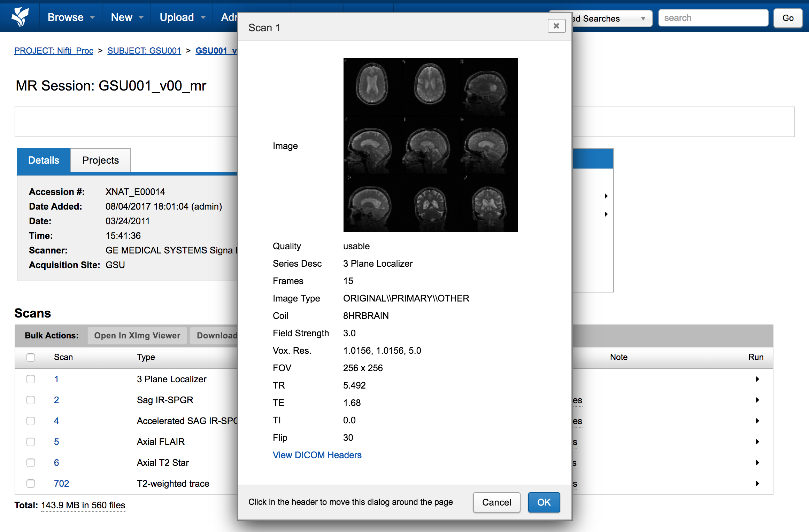Switch to the Projects tab
The width and height of the screenshot is (809, 532).
pyautogui.click(x=100, y=160)
